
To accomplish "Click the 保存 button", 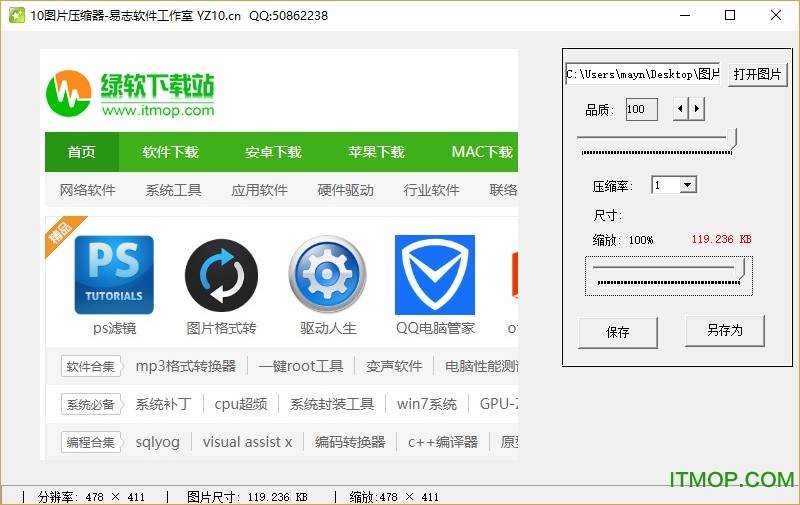I will 617,333.
